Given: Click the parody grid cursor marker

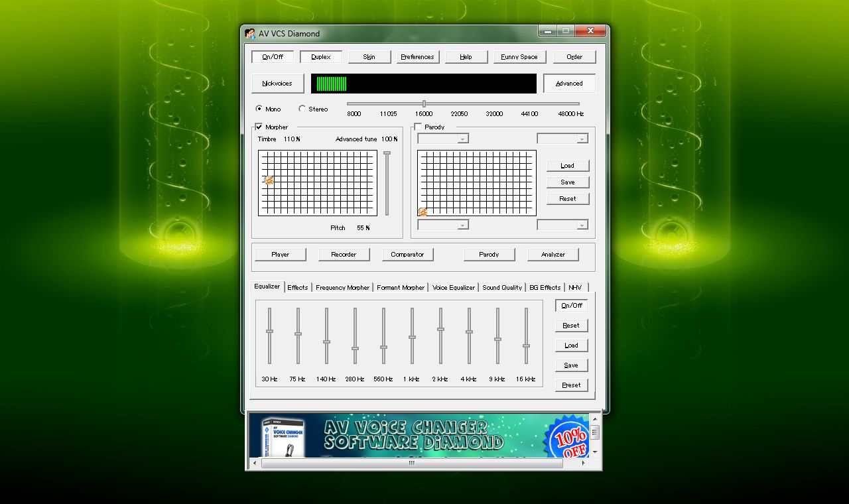Looking at the screenshot, I should pyautogui.click(x=422, y=212).
